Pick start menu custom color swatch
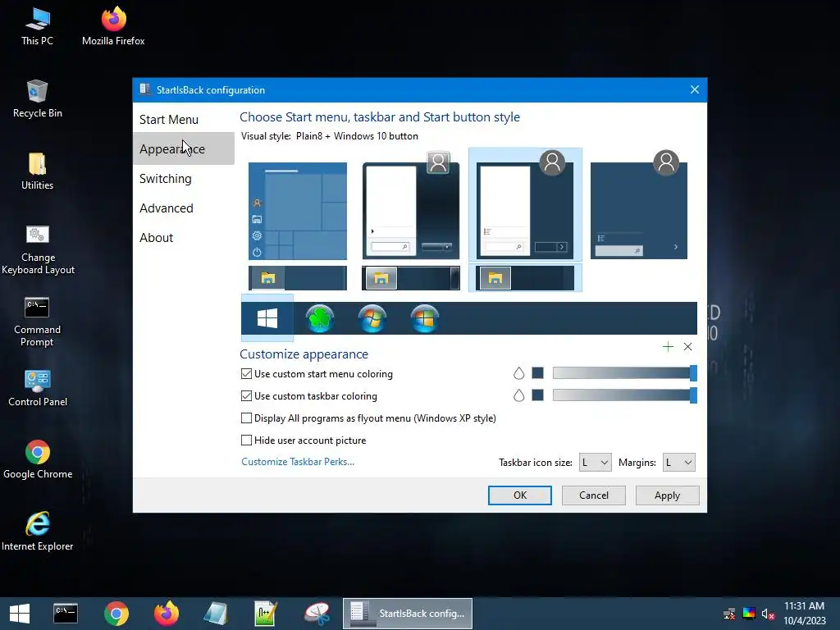This screenshot has height=630, width=840. click(538, 373)
